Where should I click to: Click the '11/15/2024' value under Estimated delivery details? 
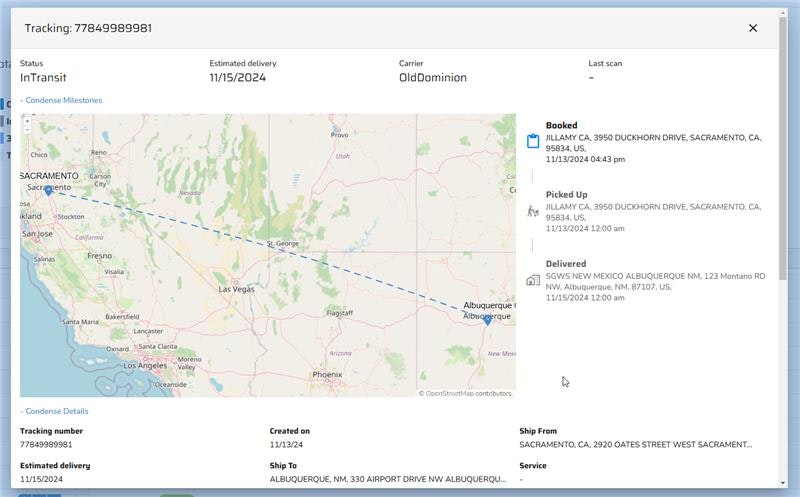click(x=41, y=479)
